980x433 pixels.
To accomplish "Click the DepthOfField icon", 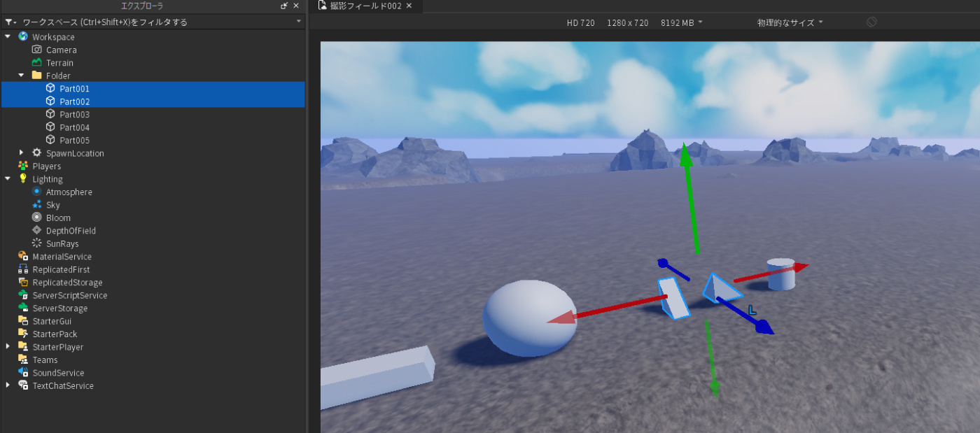I will (x=37, y=230).
